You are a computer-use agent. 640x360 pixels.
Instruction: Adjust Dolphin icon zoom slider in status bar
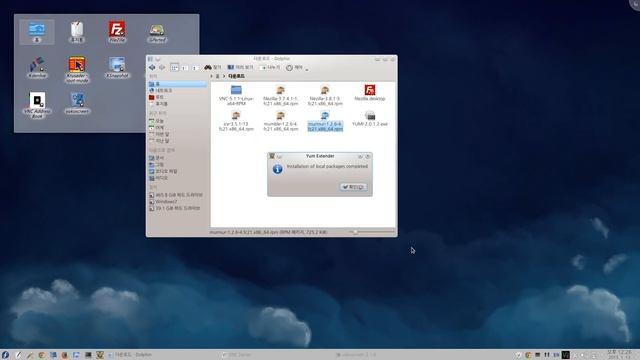pos(372,232)
